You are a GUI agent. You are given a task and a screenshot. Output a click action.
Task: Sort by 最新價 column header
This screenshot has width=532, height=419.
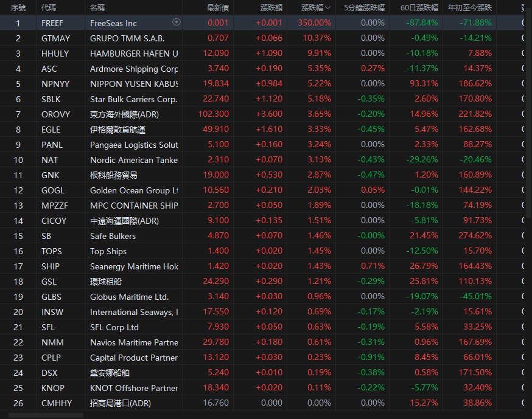tap(218, 8)
